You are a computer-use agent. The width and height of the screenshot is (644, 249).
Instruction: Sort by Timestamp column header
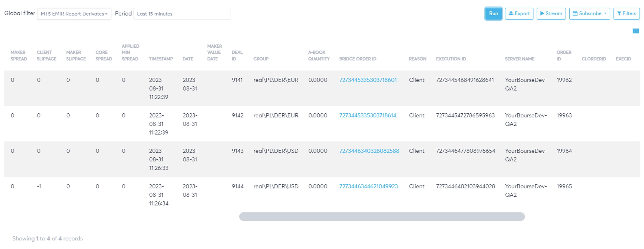161,59
